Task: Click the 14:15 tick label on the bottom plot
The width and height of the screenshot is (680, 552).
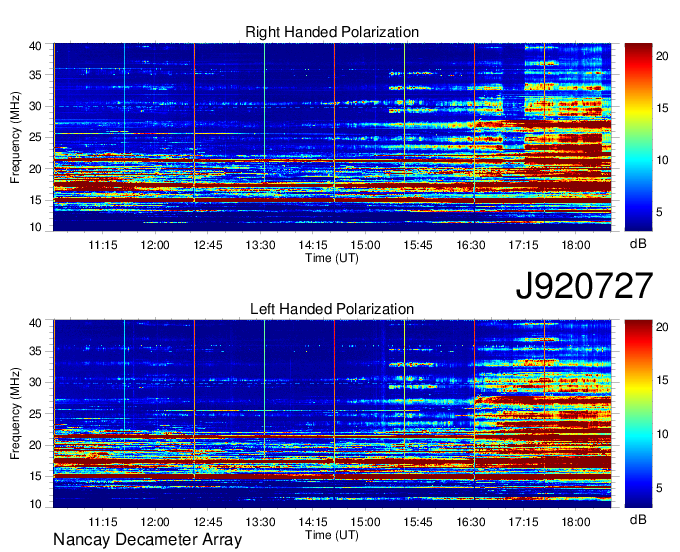Action: click(313, 522)
